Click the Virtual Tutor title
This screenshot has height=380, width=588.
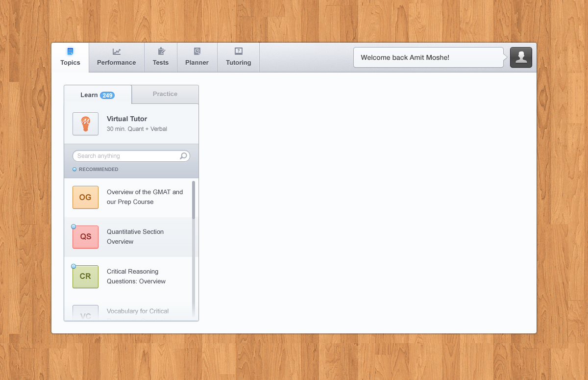(x=127, y=119)
